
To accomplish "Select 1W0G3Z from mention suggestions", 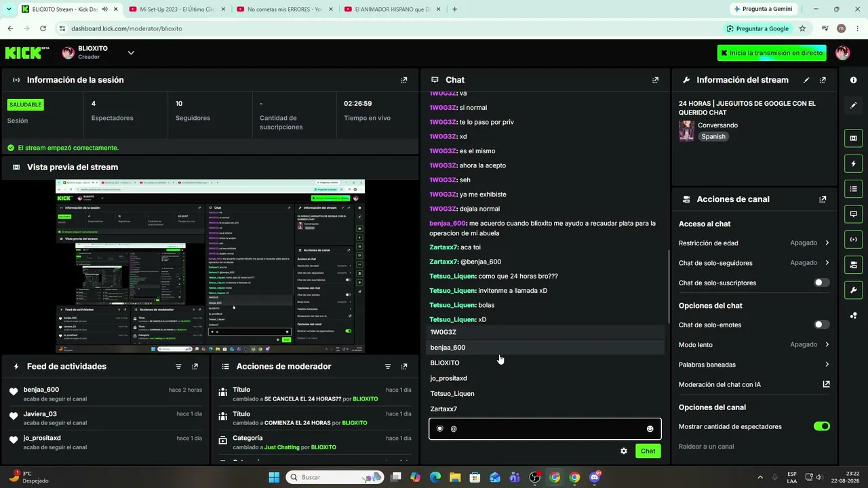I will pos(546,332).
